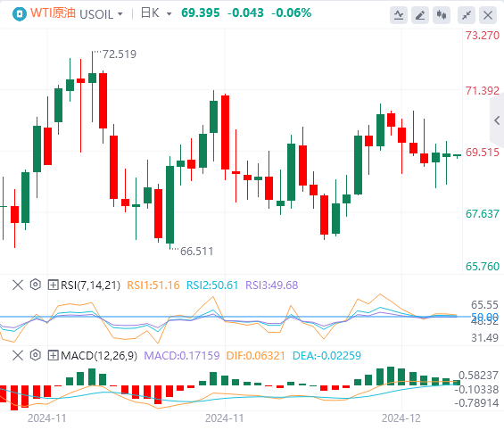Click the MACD -0.78914 axis label
The image size is (504, 430).
tap(476, 403)
